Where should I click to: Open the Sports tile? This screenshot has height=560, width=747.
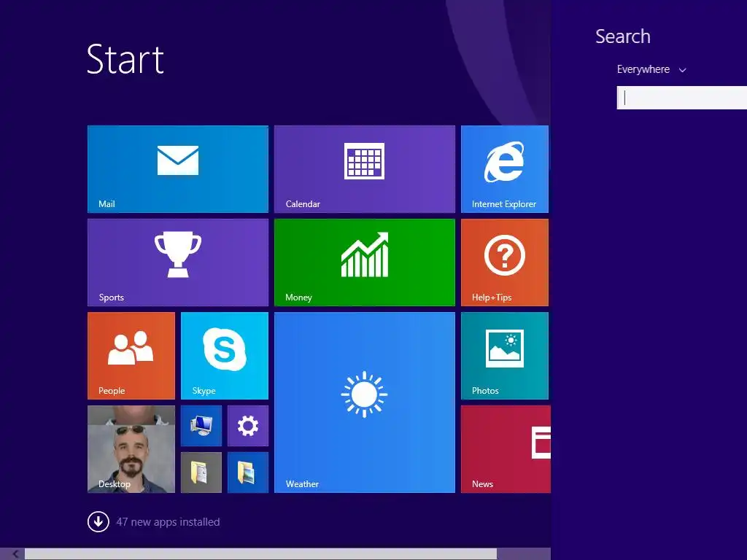click(x=178, y=262)
